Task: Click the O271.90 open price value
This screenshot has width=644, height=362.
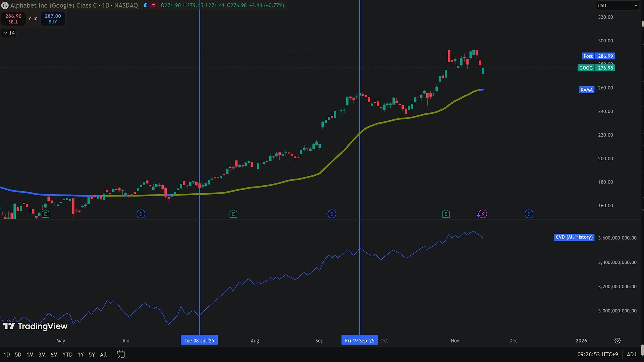Action: 171,5
